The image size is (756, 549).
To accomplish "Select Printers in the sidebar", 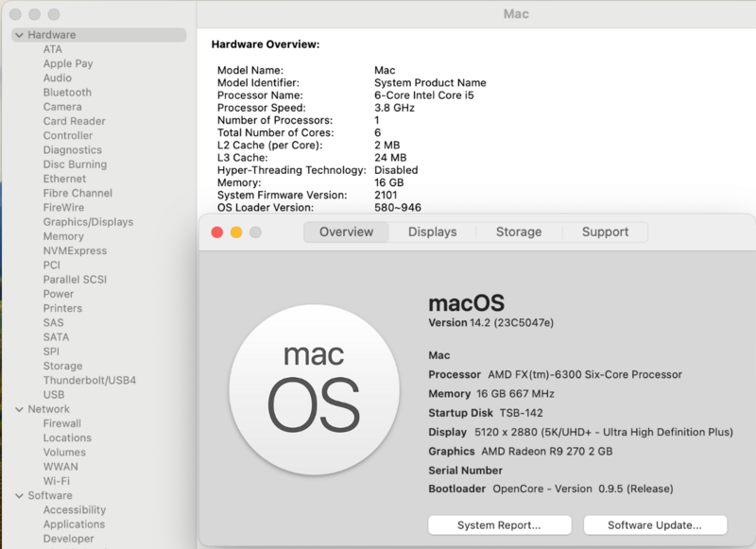I will 62,308.
